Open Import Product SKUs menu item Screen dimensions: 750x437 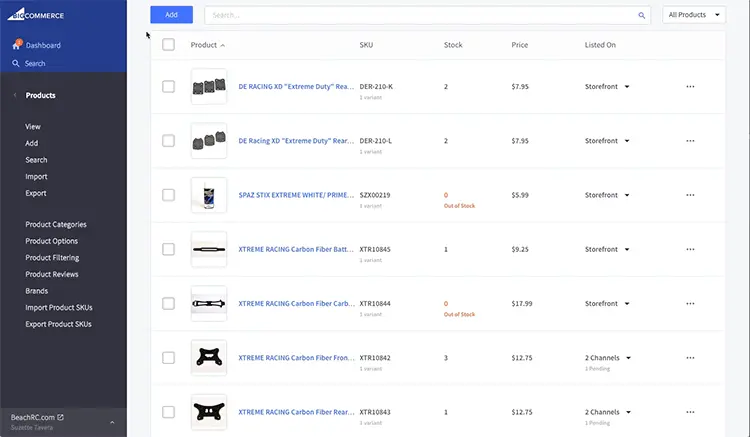click(59, 307)
